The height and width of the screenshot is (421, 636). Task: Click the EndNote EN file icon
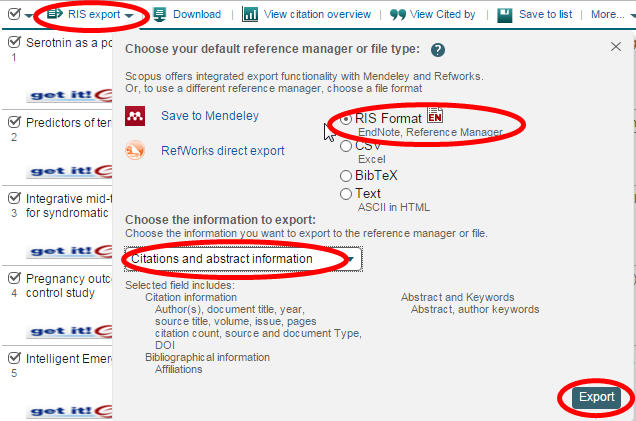point(435,115)
